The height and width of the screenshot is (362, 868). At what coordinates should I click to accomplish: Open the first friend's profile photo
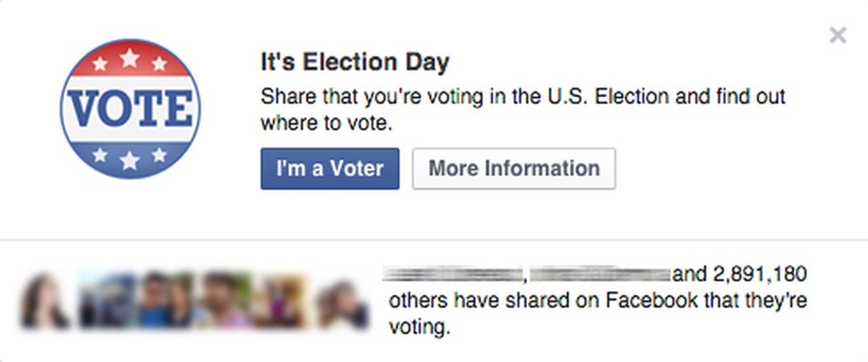(46, 301)
